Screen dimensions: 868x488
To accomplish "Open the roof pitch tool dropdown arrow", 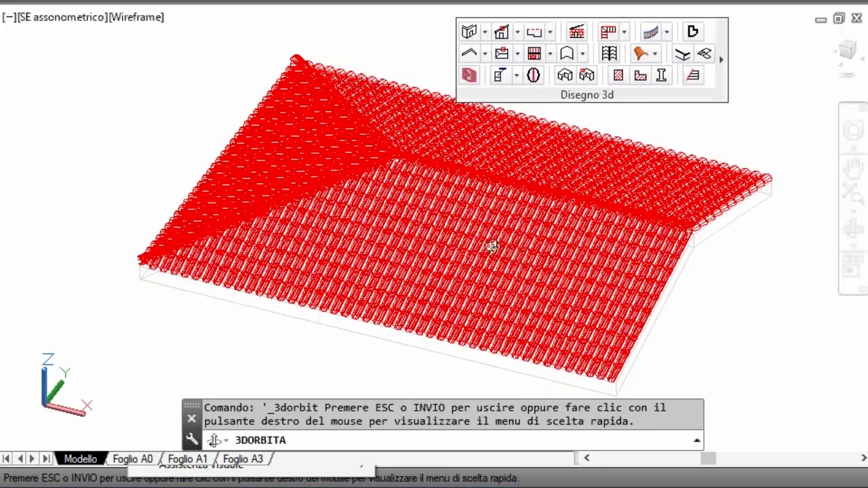I will coord(484,54).
